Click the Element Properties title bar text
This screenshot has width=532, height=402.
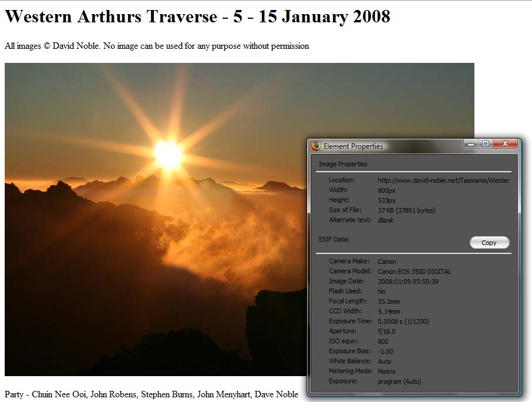coord(353,146)
